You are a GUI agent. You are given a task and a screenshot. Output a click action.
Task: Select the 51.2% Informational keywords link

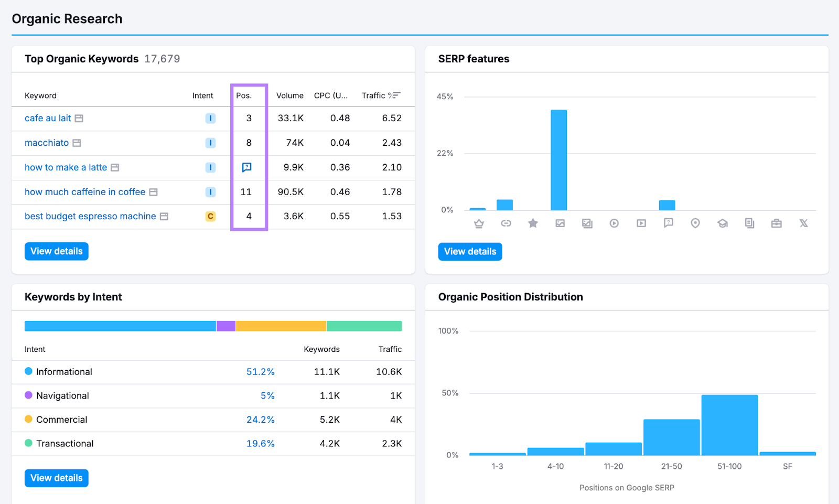261,371
